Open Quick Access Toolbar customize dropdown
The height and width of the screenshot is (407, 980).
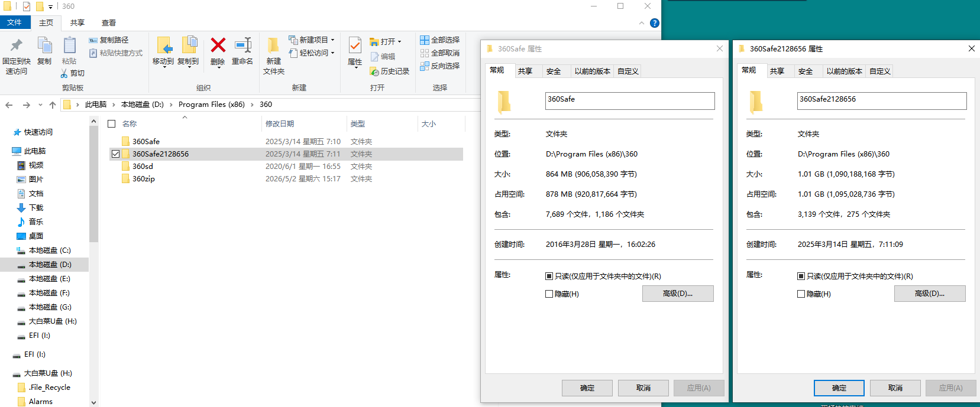50,6
